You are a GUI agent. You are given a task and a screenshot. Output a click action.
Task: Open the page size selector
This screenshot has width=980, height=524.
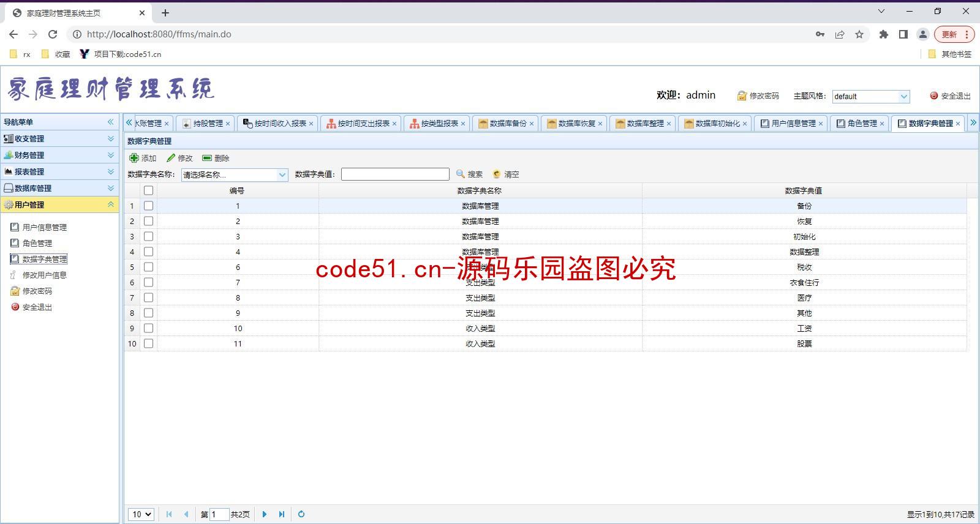point(141,514)
